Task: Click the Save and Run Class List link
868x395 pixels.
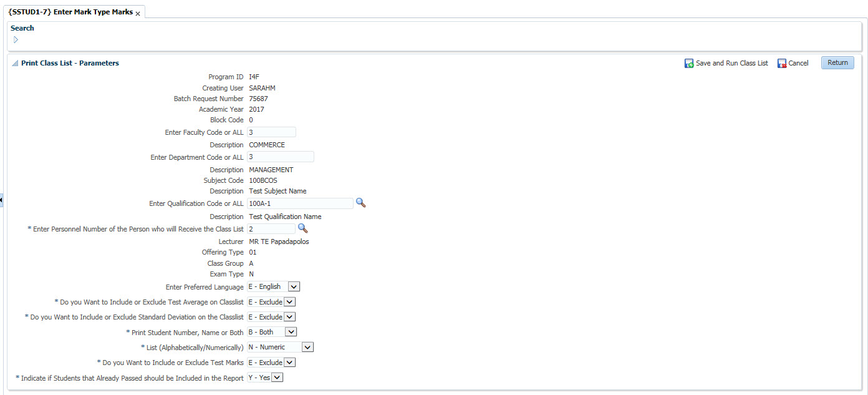Action: (x=731, y=62)
